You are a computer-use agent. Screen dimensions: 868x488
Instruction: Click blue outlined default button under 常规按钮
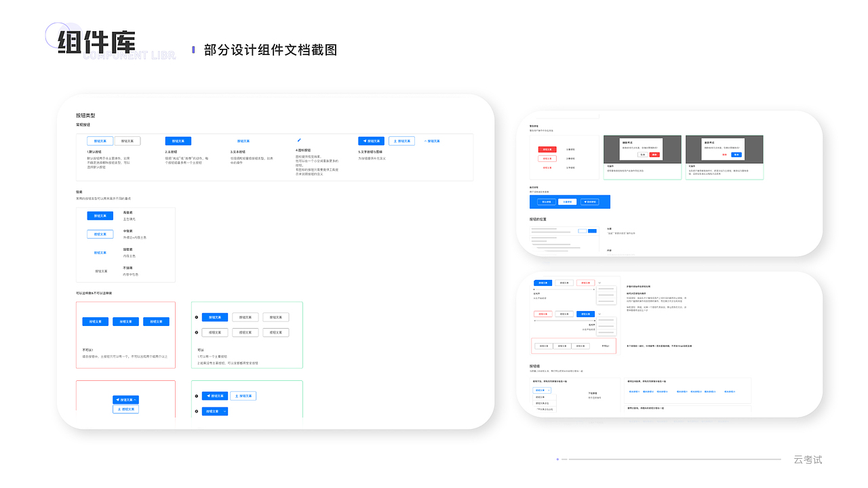point(100,141)
